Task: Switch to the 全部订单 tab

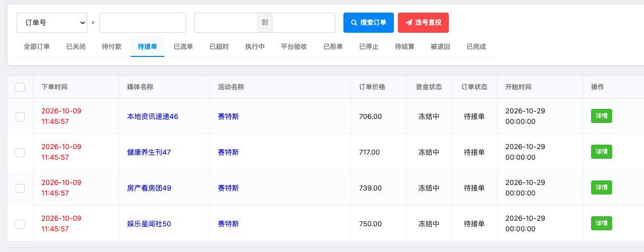Action: click(x=37, y=47)
